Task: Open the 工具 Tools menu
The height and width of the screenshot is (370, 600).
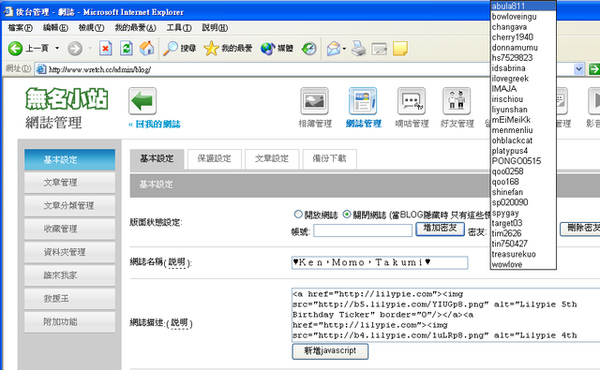Action: [x=179, y=28]
